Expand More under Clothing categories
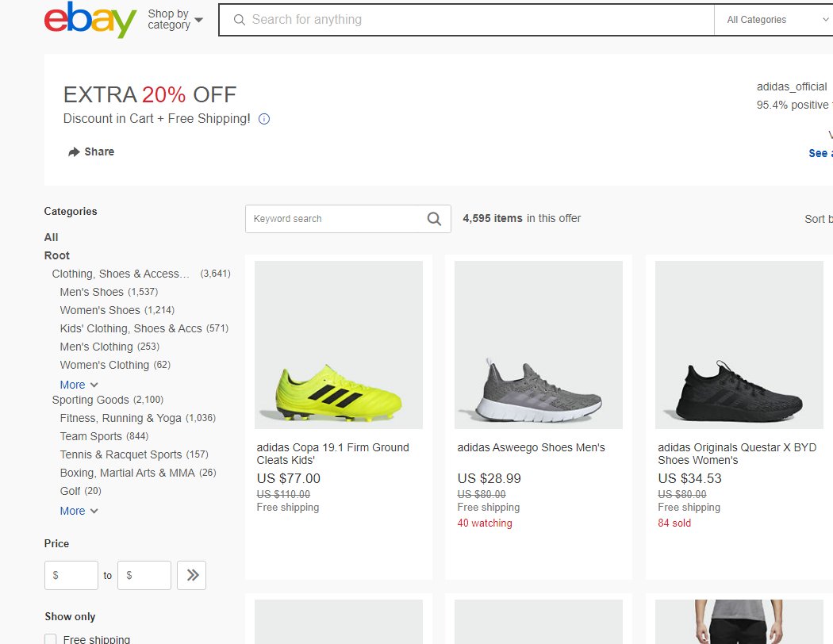833x644 pixels. point(79,385)
